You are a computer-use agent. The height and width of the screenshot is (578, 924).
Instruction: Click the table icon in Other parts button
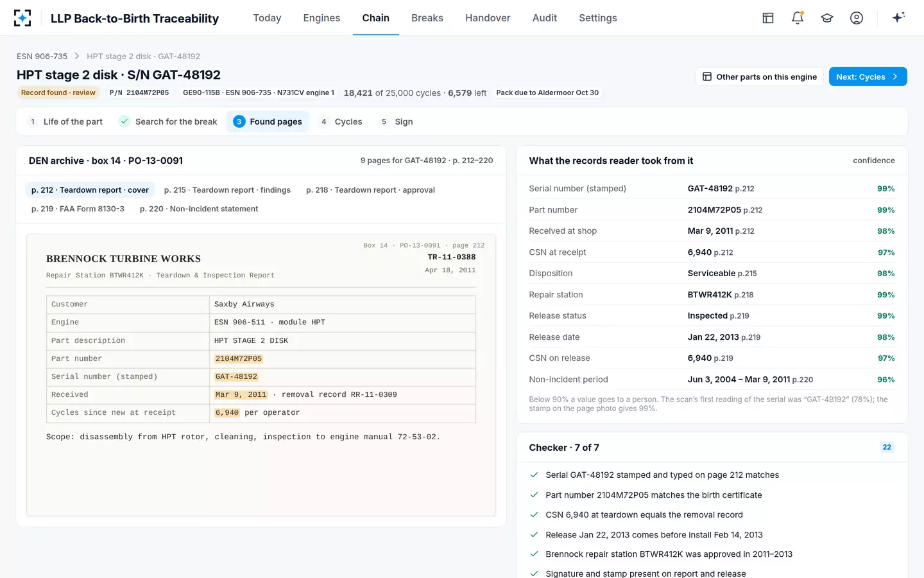click(707, 76)
